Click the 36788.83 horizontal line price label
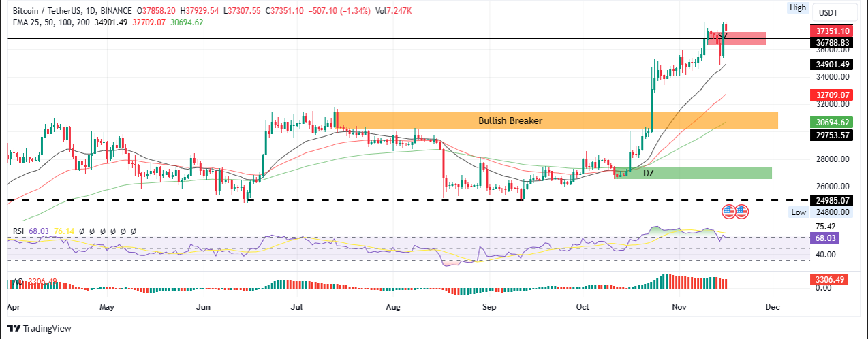This screenshot has height=339, width=868. (832, 42)
